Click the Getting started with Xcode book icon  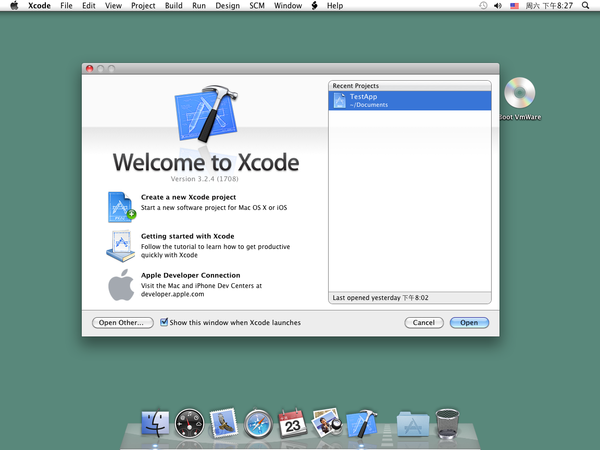coord(121,246)
